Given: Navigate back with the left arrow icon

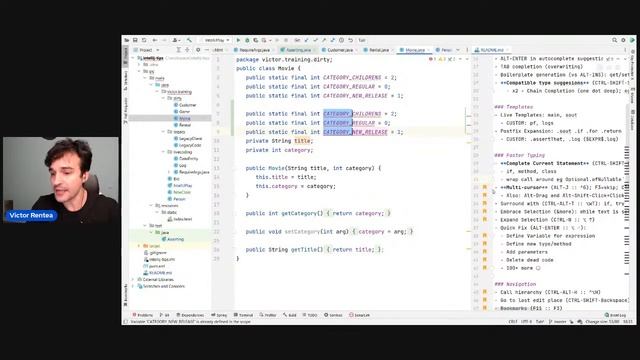Looking at the screenshot, I should click(155, 40).
